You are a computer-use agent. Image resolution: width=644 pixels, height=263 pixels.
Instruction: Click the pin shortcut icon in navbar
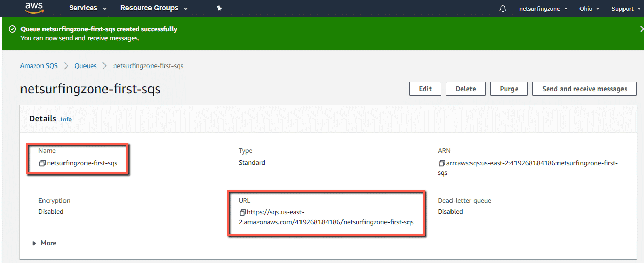[219, 9]
